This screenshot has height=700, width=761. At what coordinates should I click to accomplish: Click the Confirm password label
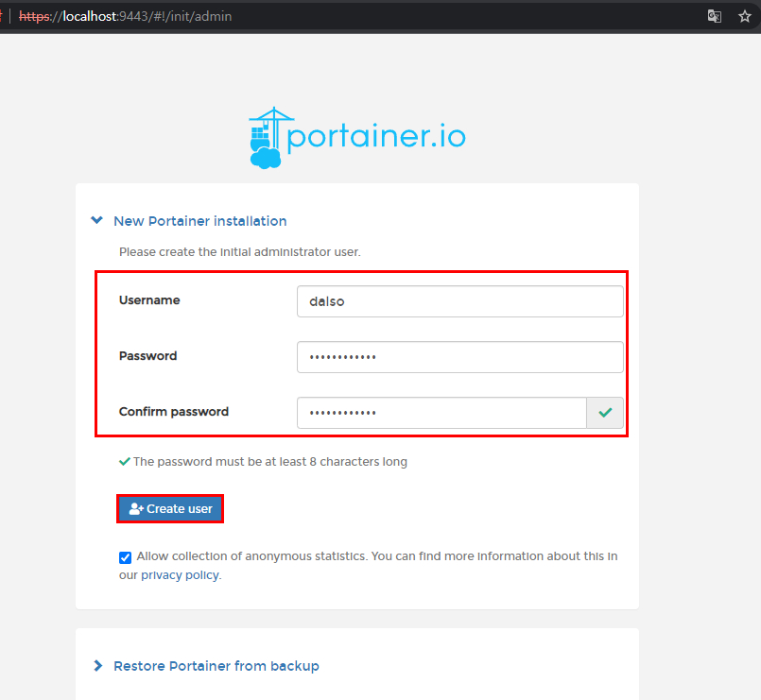174,412
